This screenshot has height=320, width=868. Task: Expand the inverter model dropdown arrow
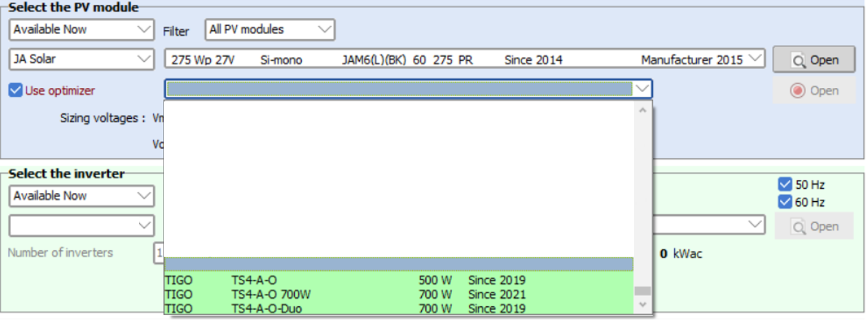tap(755, 224)
